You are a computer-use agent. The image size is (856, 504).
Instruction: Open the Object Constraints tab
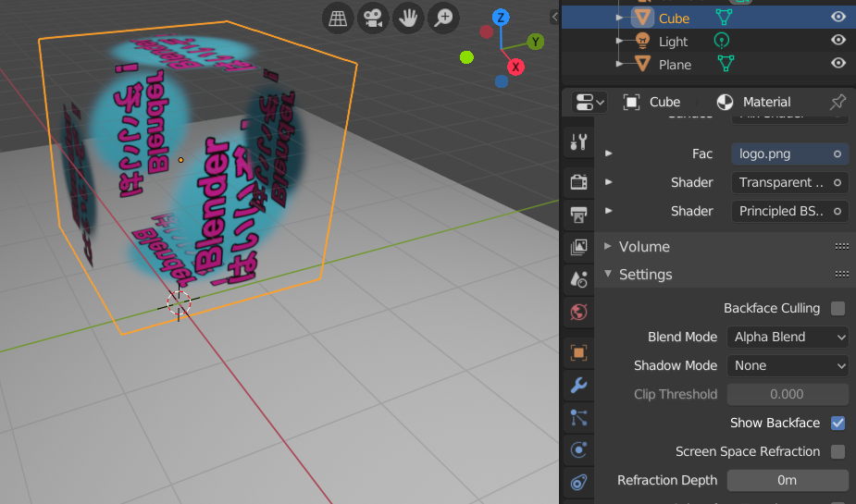(578, 483)
